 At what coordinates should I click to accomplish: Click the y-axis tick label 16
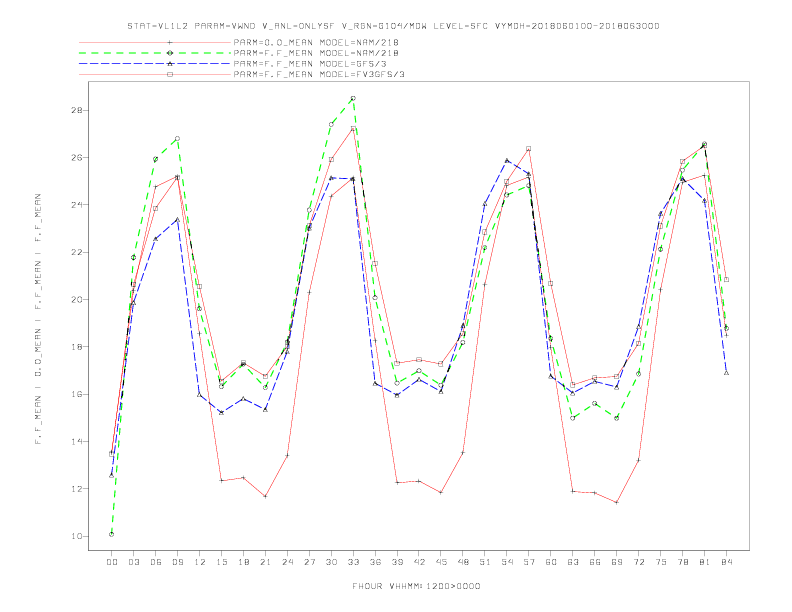79,394
